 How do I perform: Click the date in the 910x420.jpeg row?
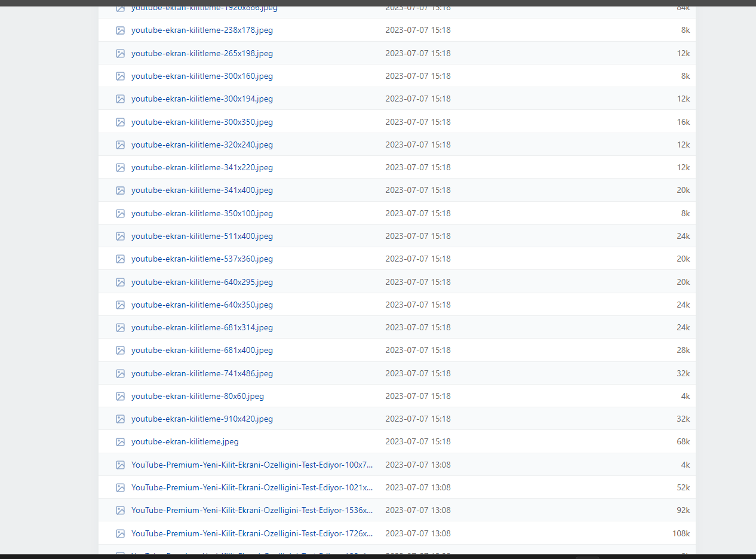point(418,419)
